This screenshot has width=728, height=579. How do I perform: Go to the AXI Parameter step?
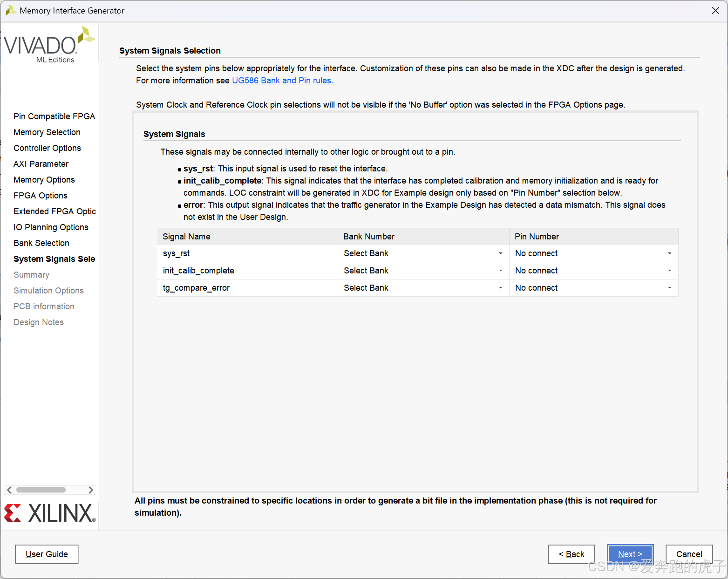(x=41, y=164)
